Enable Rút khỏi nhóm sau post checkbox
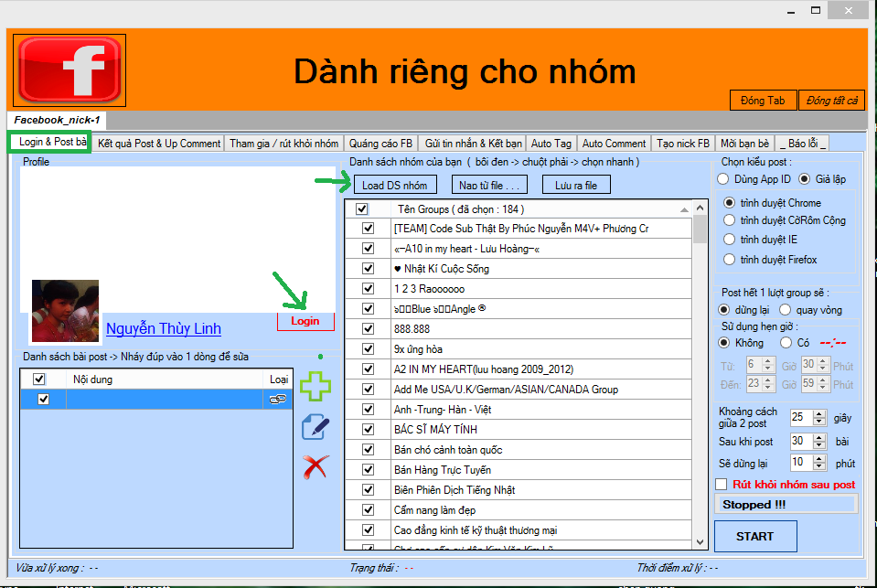This screenshot has width=877, height=588. pos(722,484)
